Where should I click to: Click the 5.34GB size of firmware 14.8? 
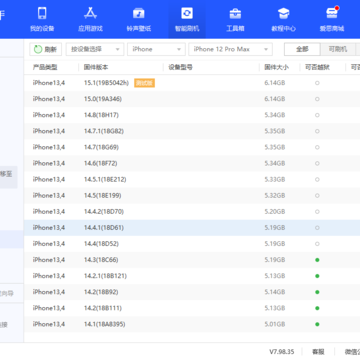coord(275,115)
